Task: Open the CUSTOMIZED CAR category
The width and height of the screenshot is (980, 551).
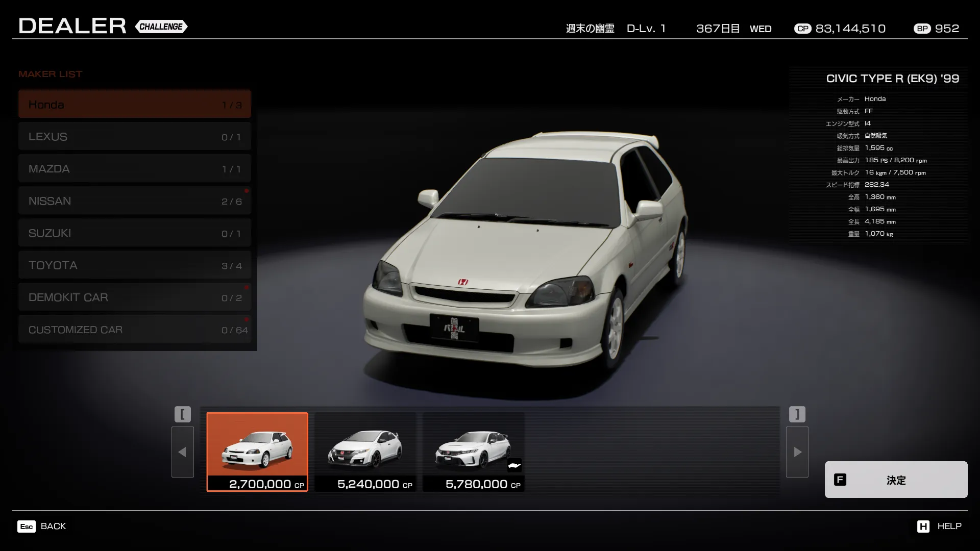Action: [135, 330]
